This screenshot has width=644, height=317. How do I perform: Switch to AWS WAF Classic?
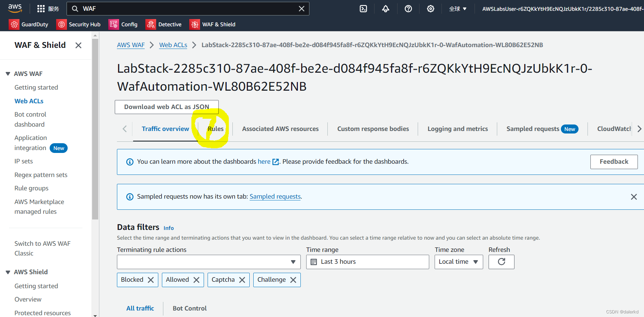point(42,248)
